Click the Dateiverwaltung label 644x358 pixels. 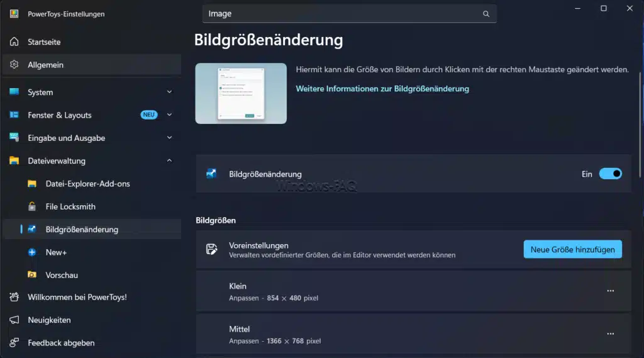(x=57, y=161)
